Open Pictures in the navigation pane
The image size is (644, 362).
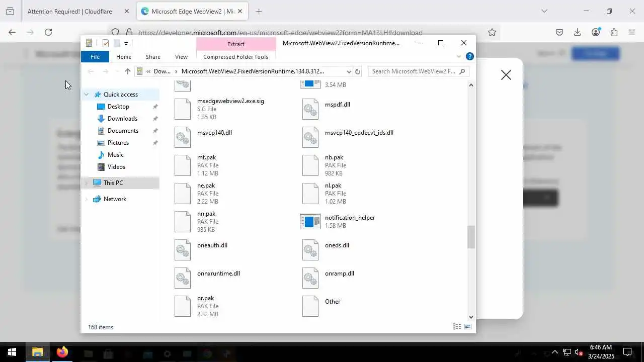pos(118,143)
